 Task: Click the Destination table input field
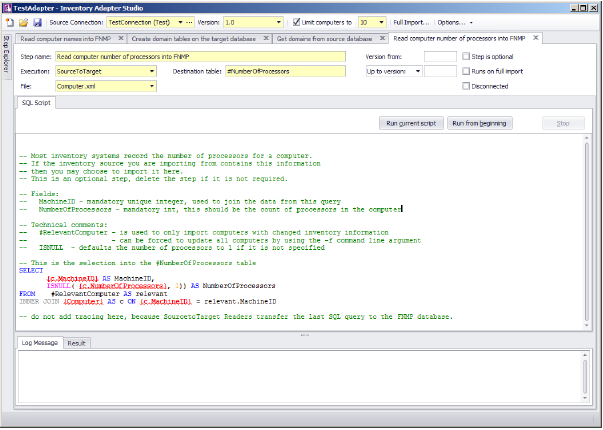point(287,72)
